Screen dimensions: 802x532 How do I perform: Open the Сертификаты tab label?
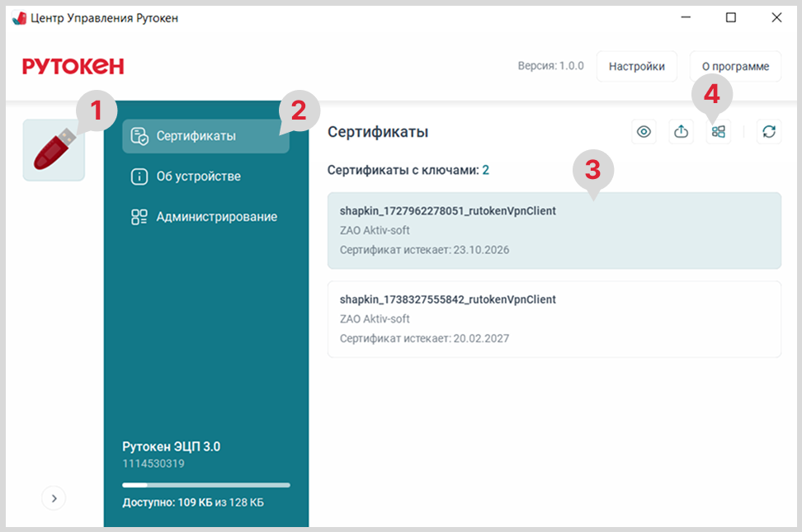click(196, 136)
